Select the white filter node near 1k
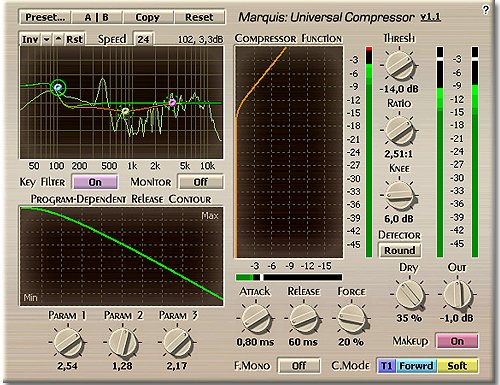 tap(125, 111)
